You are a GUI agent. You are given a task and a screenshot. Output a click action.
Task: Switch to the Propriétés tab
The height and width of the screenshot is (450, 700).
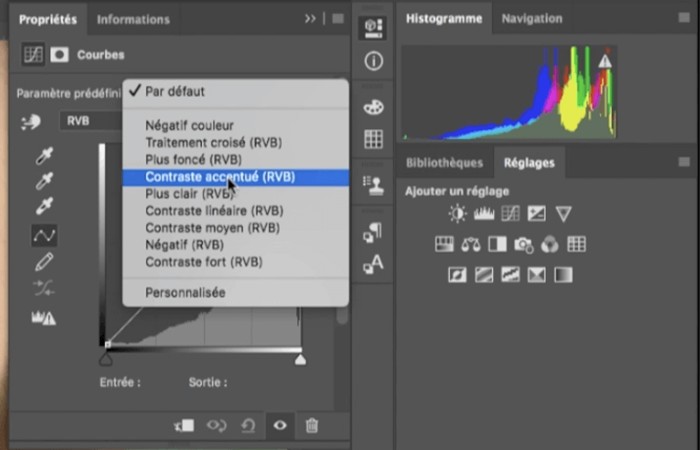[x=48, y=20]
